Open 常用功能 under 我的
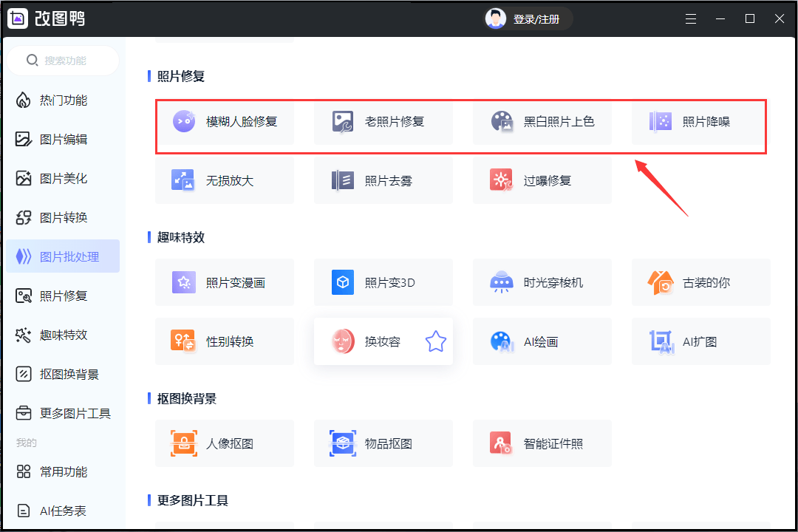 63,471
